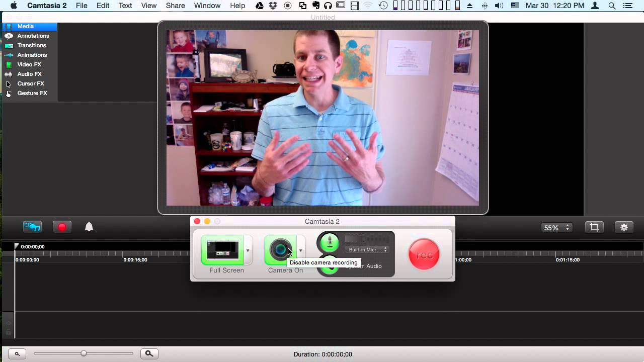Open the user account menu bar icon

point(596,6)
